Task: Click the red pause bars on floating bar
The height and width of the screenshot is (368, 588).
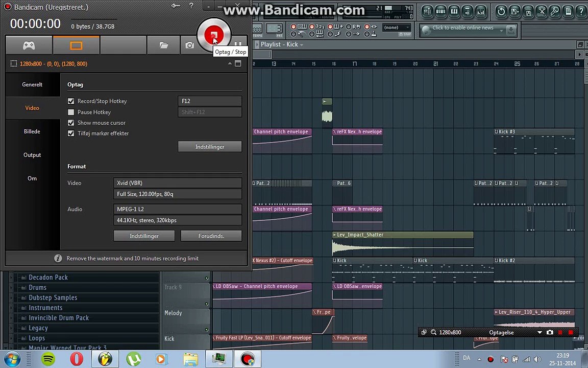Action: [x=560, y=332]
